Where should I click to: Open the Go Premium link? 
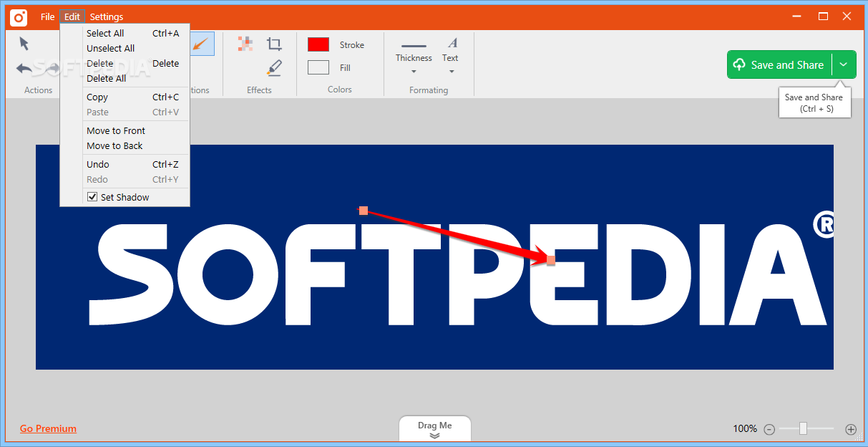pyautogui.click(x=48, y=428)
